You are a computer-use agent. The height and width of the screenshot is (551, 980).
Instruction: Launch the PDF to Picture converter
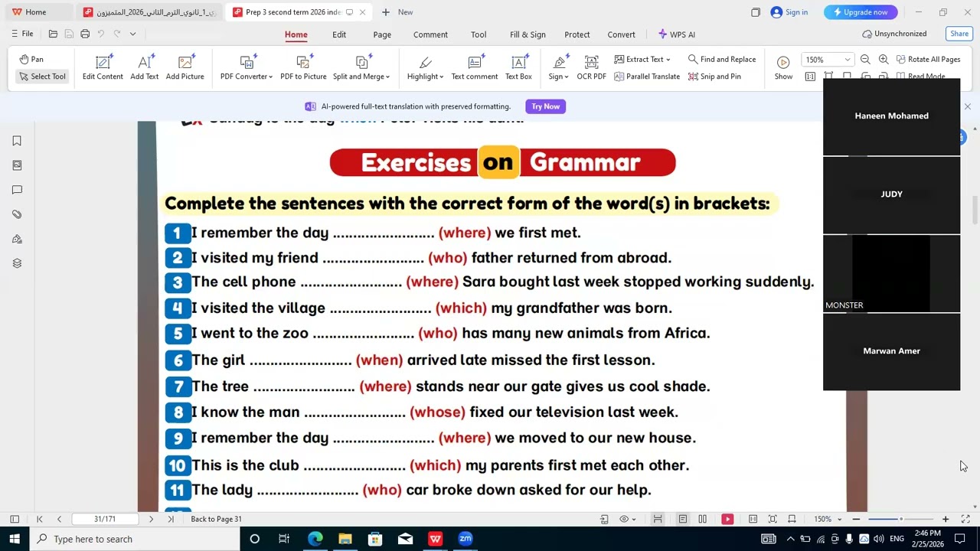303,67
